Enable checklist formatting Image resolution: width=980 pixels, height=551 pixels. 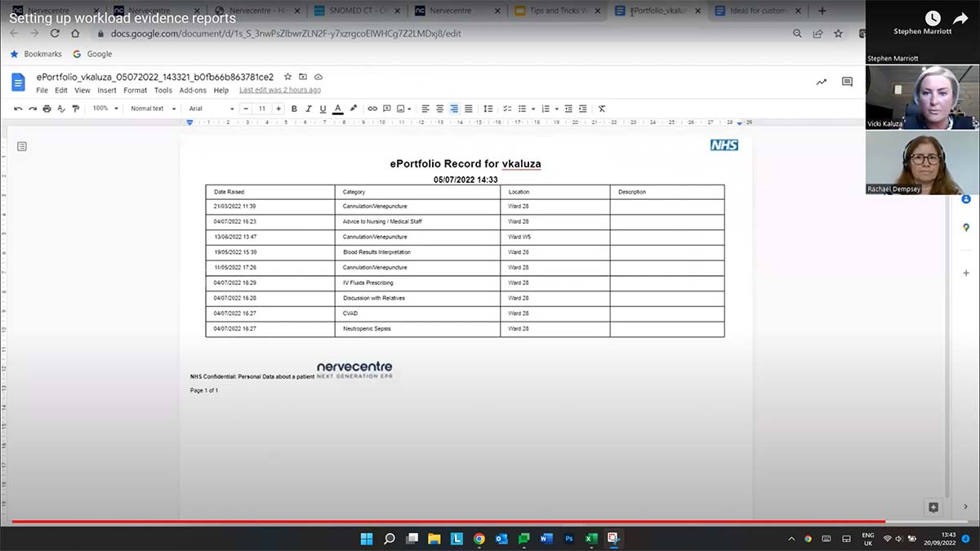[506, 109]
